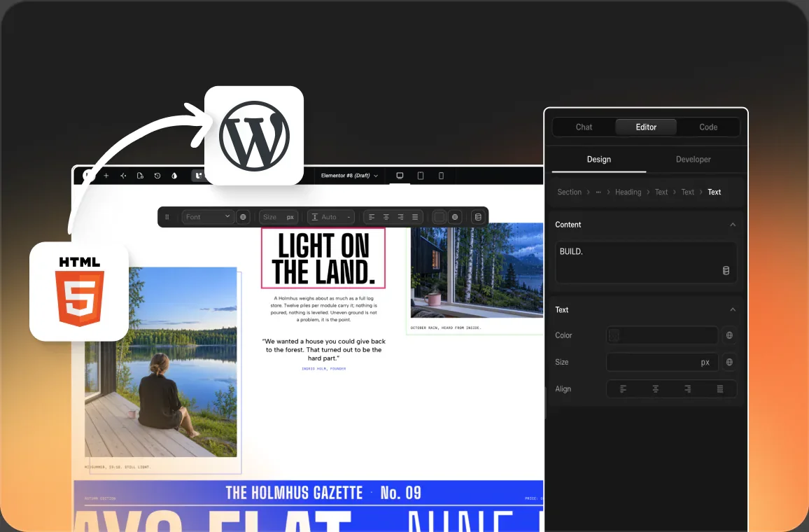
Task: Switch to mobile phone preview mode
Action: (441, 176)
